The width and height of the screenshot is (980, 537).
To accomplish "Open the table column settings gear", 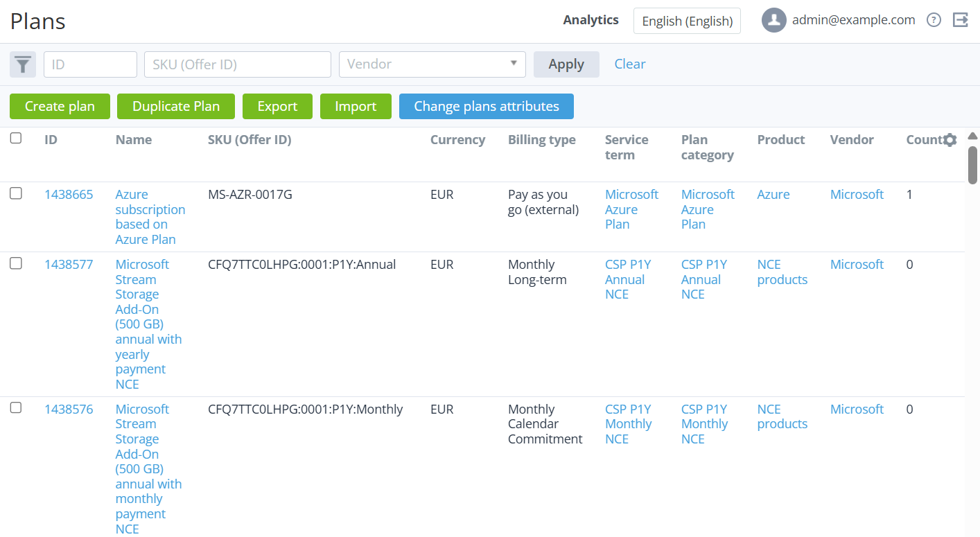I will (x=950, y=140).
